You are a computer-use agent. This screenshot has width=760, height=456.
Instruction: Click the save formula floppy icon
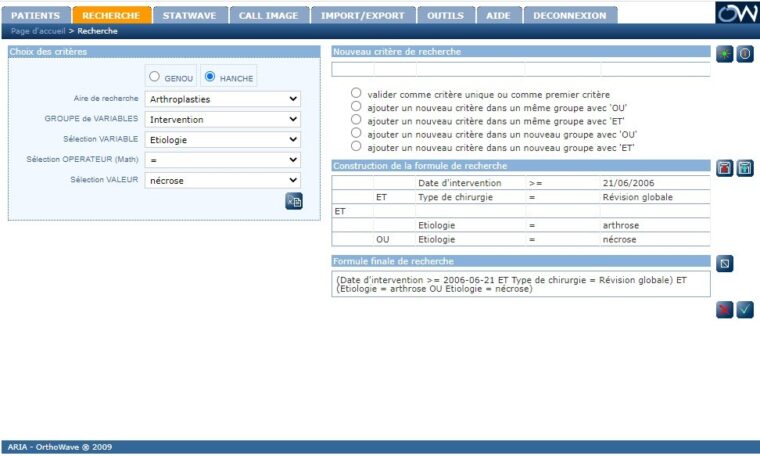click(745, 168)
